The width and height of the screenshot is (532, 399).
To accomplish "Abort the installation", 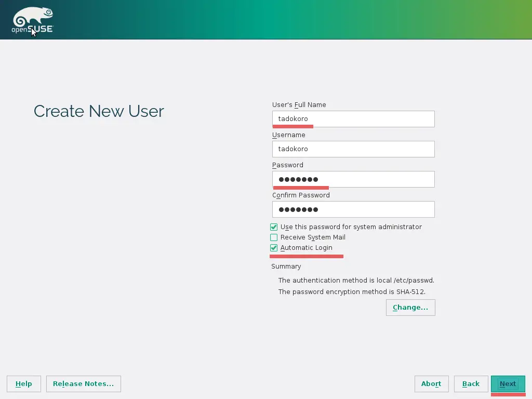I will (432, 384).
